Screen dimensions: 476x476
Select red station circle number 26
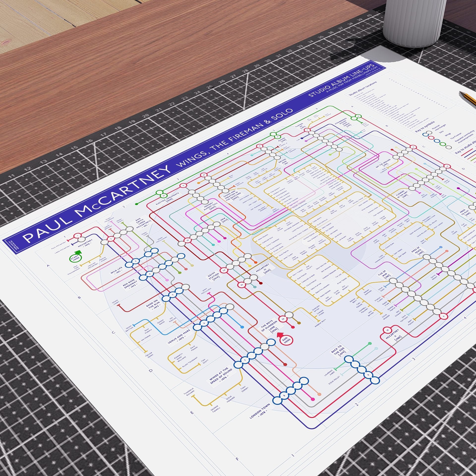(283, 319)
